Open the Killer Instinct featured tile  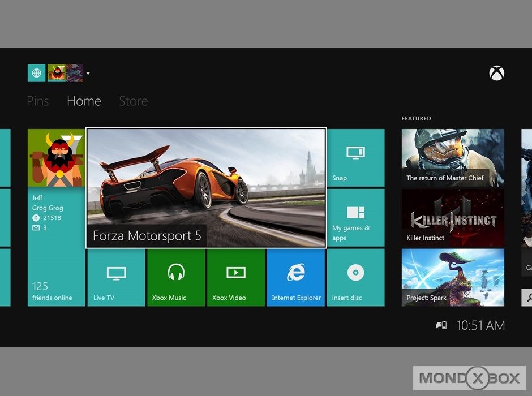[453, 218]
